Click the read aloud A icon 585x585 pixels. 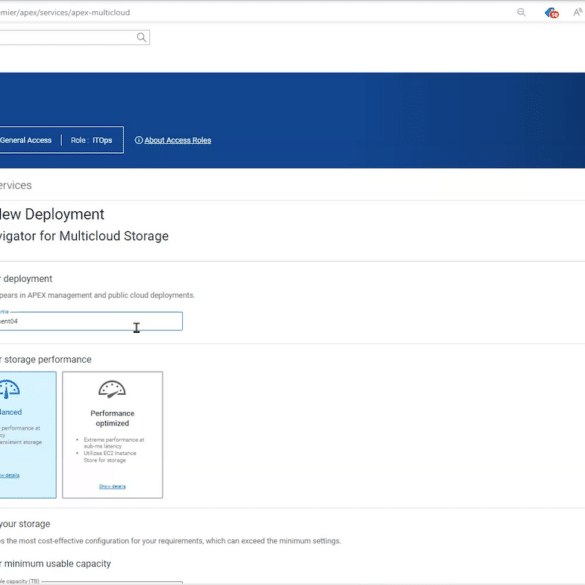coord(578,12)
